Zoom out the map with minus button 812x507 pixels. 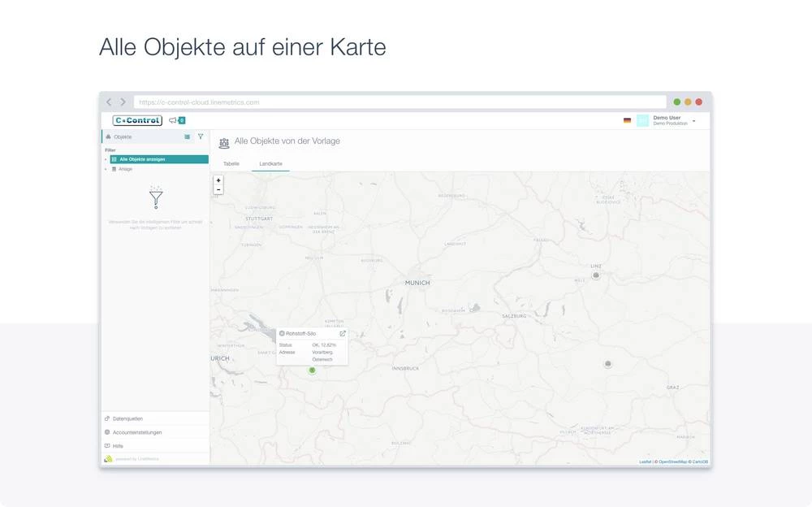[x=218, y=189]
